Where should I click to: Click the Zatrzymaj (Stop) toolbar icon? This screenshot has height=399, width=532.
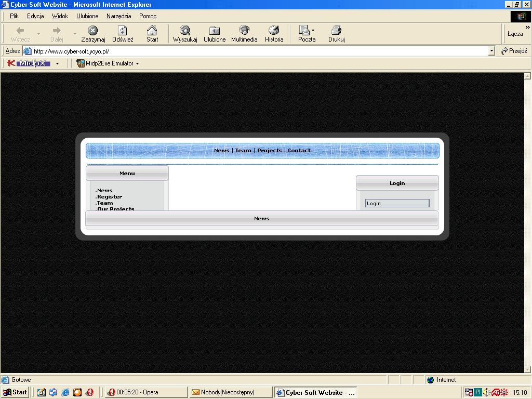(93, 31)
